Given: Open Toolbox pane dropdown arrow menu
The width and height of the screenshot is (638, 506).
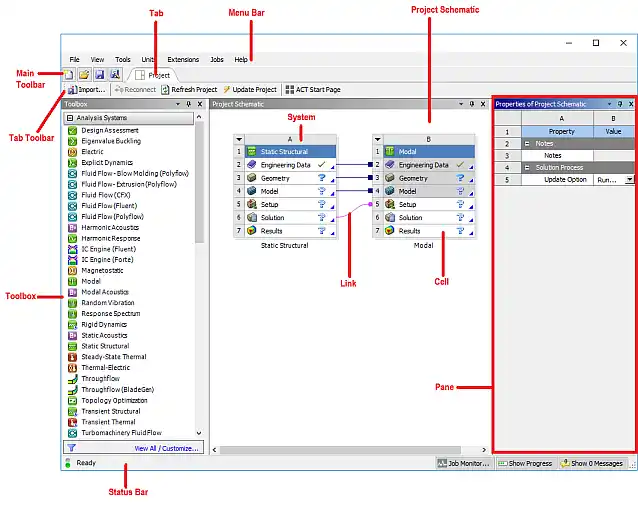Looking at the screenshot, I should coord(178,104).
